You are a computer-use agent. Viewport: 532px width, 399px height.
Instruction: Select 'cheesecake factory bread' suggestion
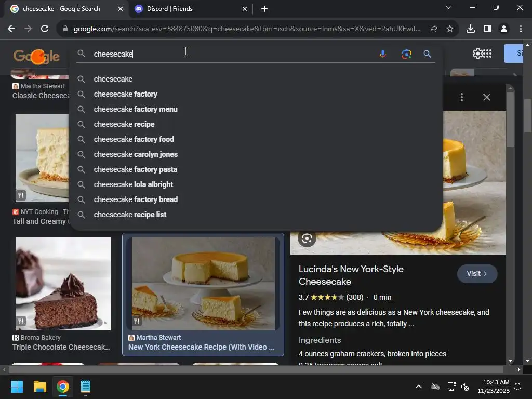pyautogui.click(x=256, y=199)
